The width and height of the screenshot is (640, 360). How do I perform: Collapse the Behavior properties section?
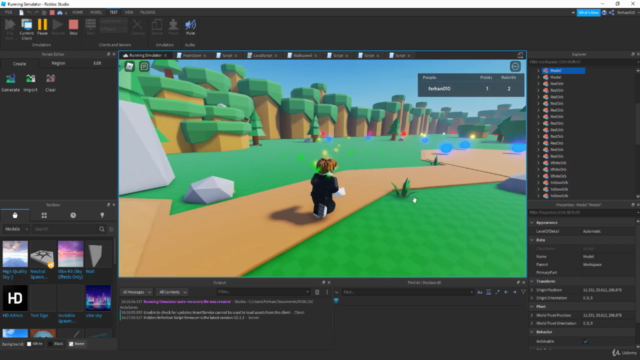click(532, 332)
